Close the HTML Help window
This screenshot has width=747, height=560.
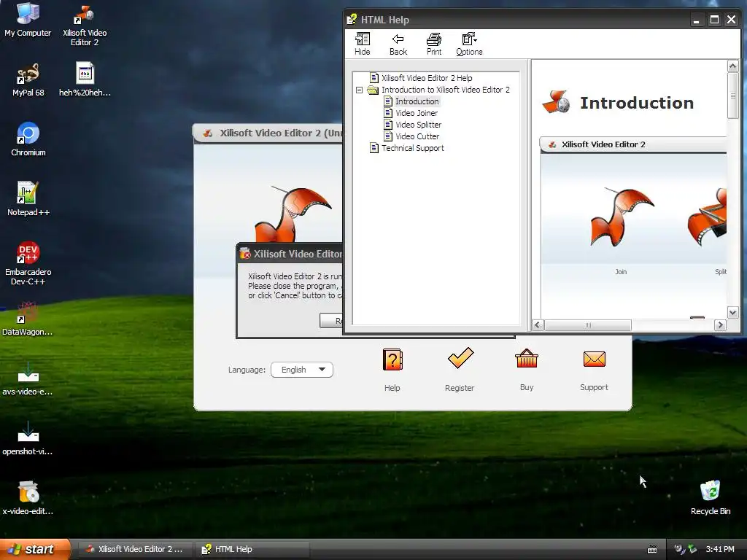tap(731, 20)
